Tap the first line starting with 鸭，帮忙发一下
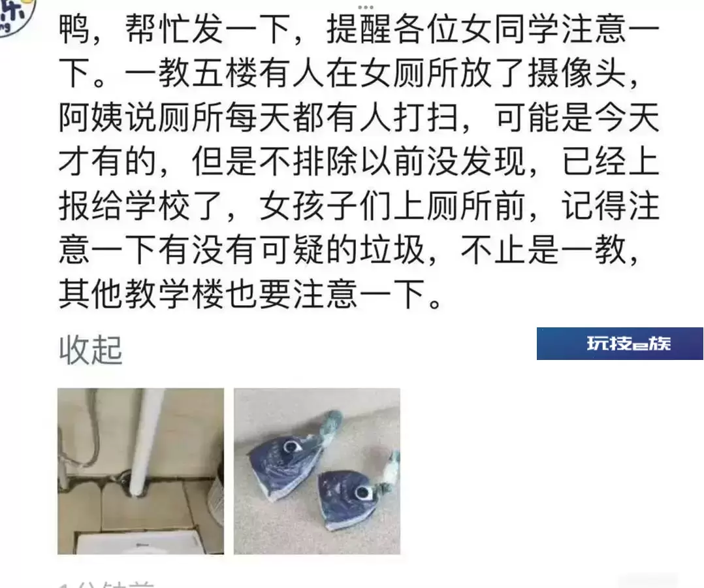This screenshot has height=588, width=704. (x=359, y=30)
